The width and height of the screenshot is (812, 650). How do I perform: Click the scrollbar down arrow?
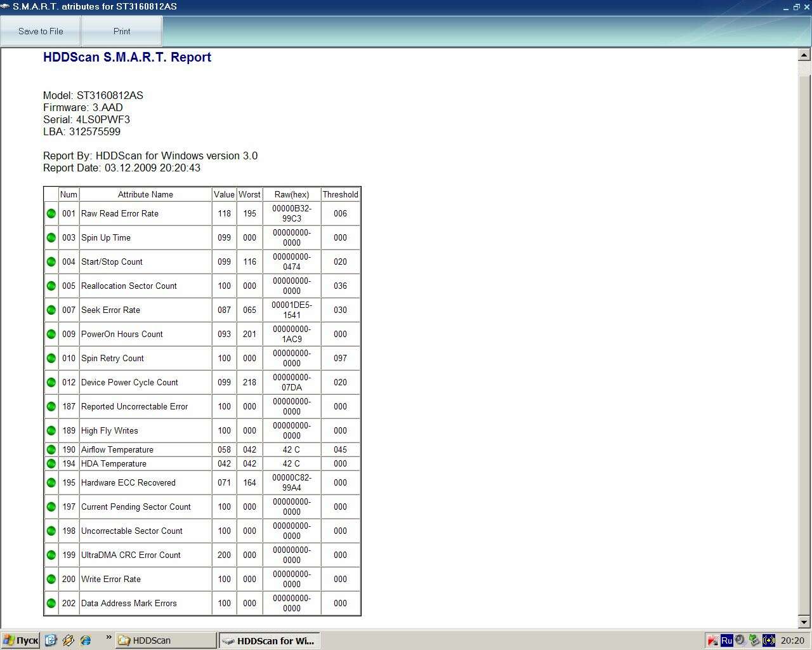pos(804,622)
